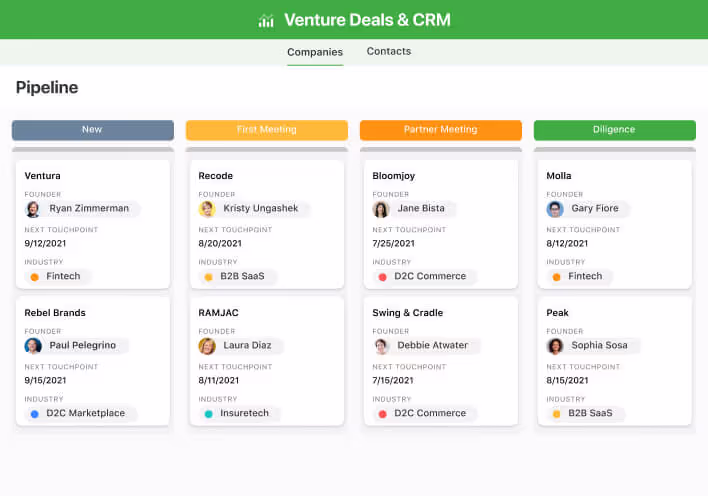Click Laura Diaz's avatar photo
Viewport: 708px width, 496px height.
pos(207,346)
